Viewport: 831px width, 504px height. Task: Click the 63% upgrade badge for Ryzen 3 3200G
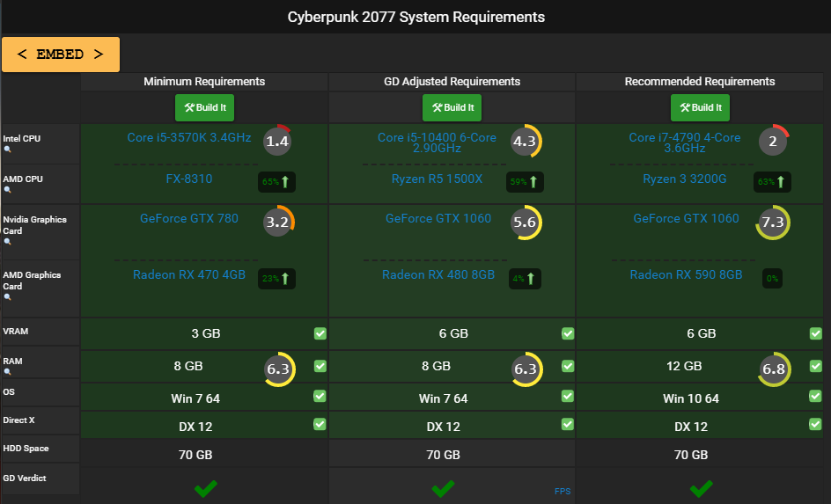772,182
